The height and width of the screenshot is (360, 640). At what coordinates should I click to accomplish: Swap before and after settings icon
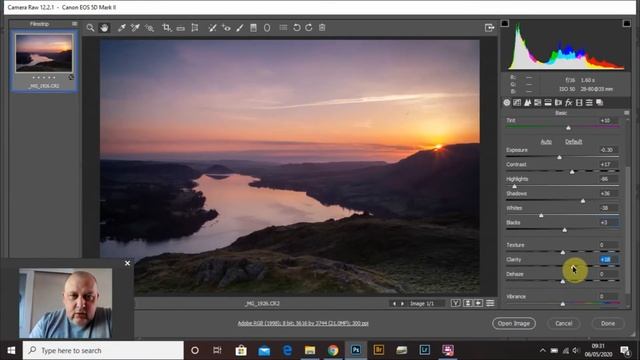[x=468, y=303]
